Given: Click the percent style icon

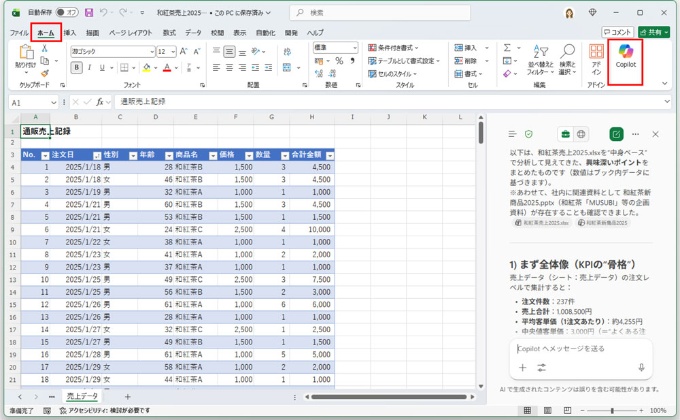Looking at the screenshot, I should point(339,61).
